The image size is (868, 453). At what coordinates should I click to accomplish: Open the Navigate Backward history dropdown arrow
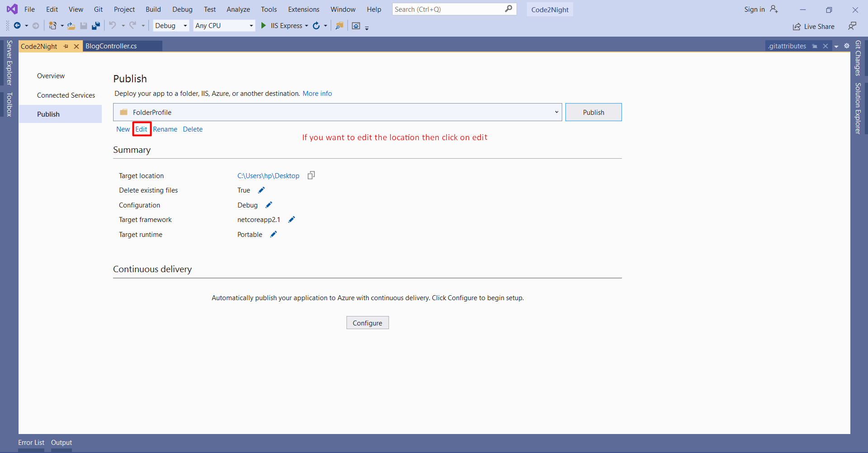tap(26, 26)
